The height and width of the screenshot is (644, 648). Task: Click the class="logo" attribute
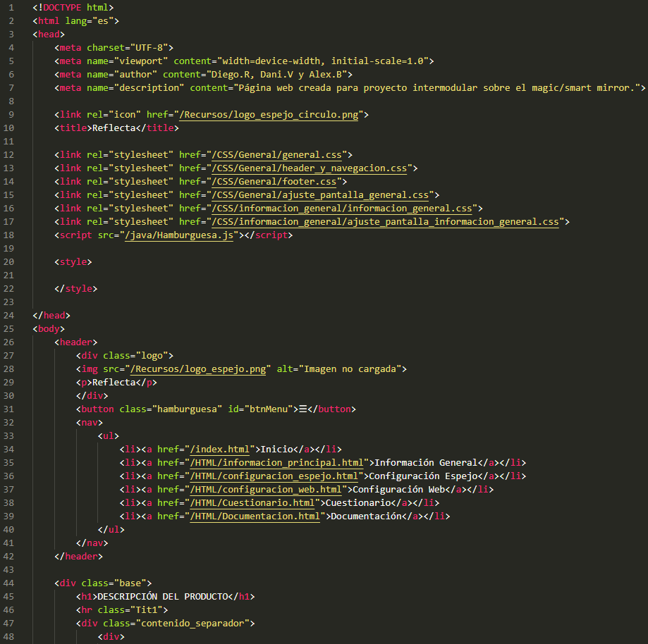coord(135,356)
